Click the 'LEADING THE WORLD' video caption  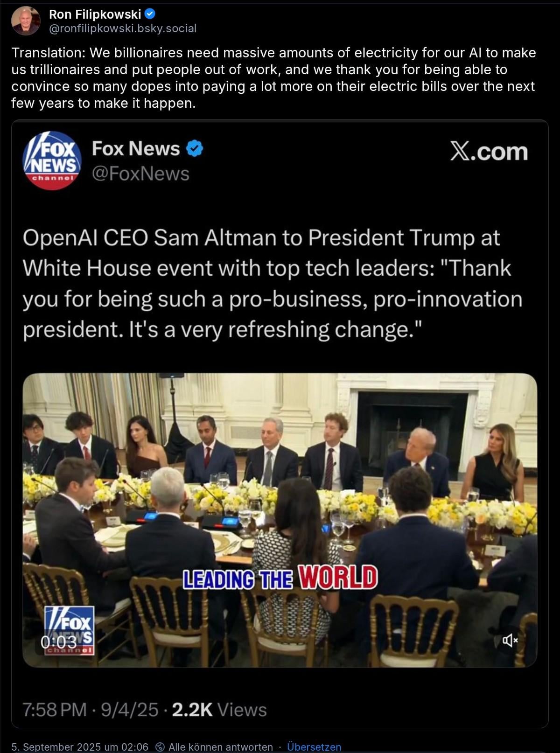pos(280,578)
